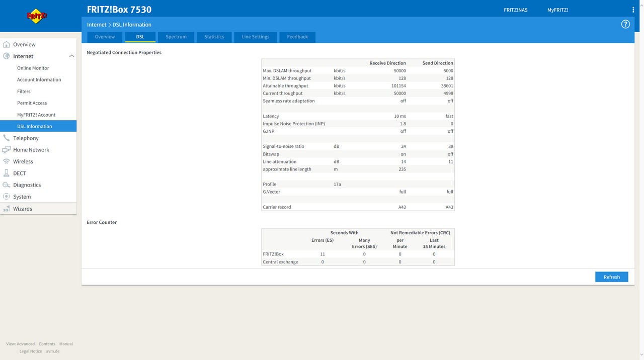Click the FRITZ! logo
The width and height of the screenshot is (644, 360).
point(37,16)
